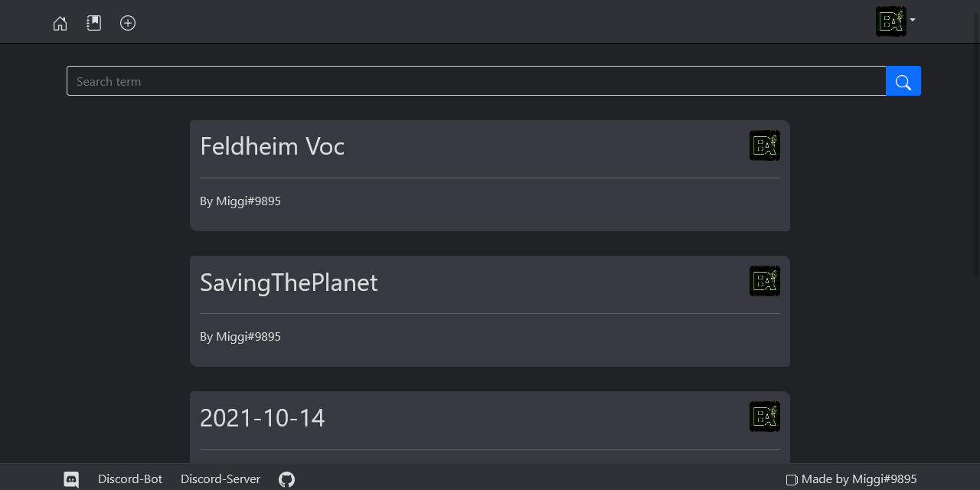Open the 2021-10-14 playlist card

click(x=262, y=418)
